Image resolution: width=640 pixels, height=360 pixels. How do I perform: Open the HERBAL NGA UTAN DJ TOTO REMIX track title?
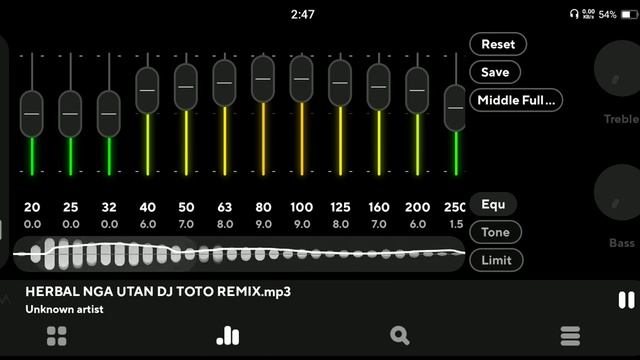[x=158, y=292]
